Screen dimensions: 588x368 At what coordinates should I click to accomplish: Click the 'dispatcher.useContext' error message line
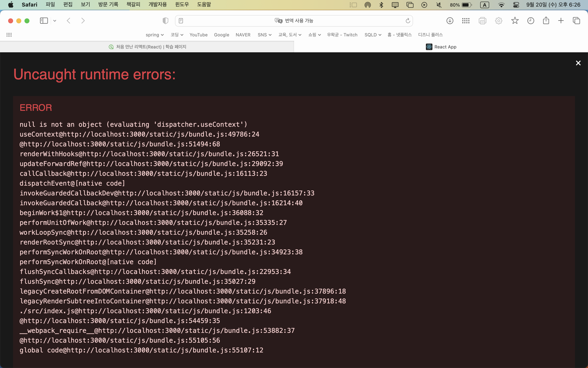pyautogui.click(x=133, y=124)
